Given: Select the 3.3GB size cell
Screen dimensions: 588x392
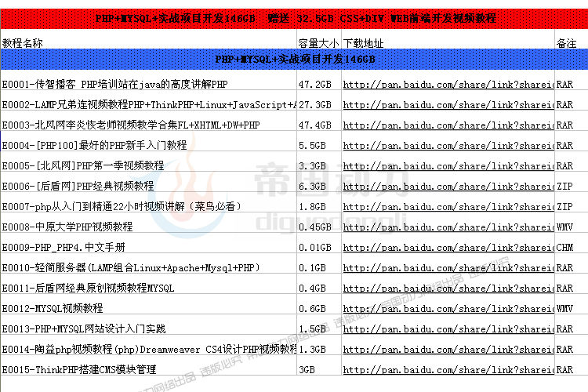Looking at the screenshot, I should tap(319, 162).
